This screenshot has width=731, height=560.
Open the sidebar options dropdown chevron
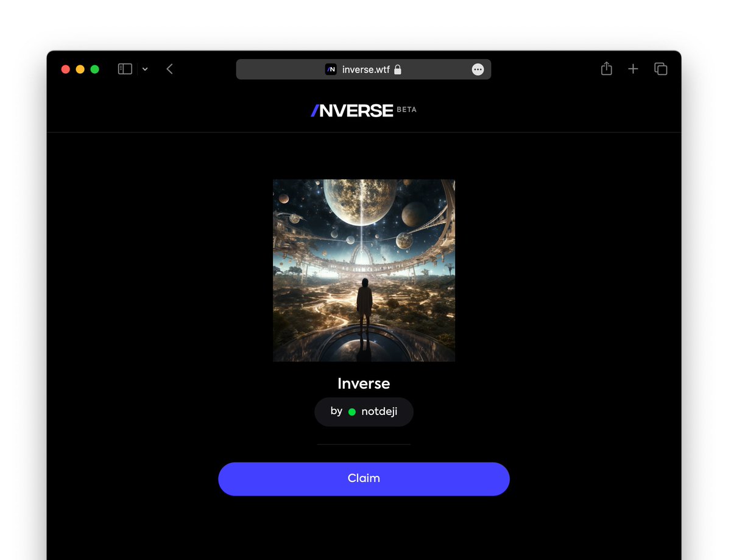pos(145,69)
